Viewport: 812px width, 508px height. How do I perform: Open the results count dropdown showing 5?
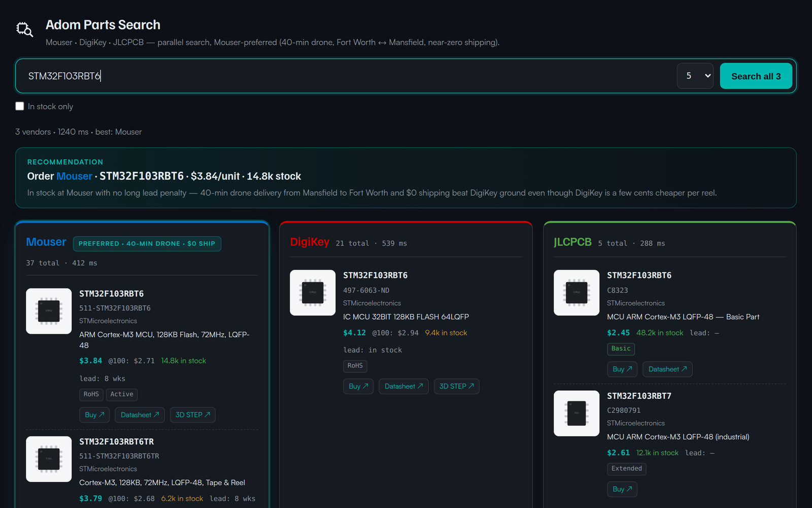point(695,76)
